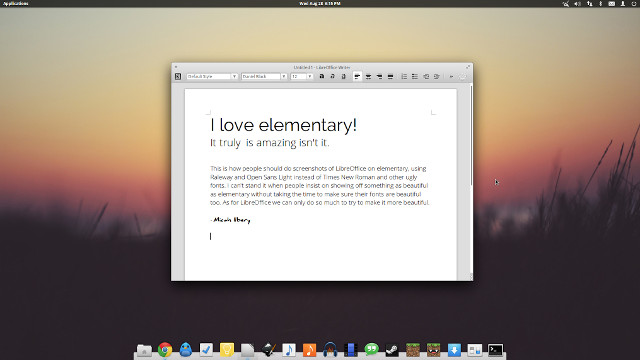Viewport: 640px width, 360px height.
Task: Justify the paragraph text
Action: point(390,76)
